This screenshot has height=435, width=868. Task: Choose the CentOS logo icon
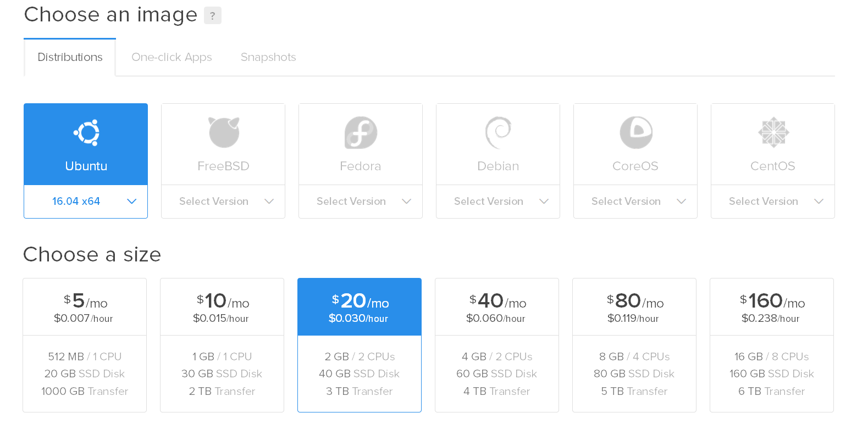(773, 132)
